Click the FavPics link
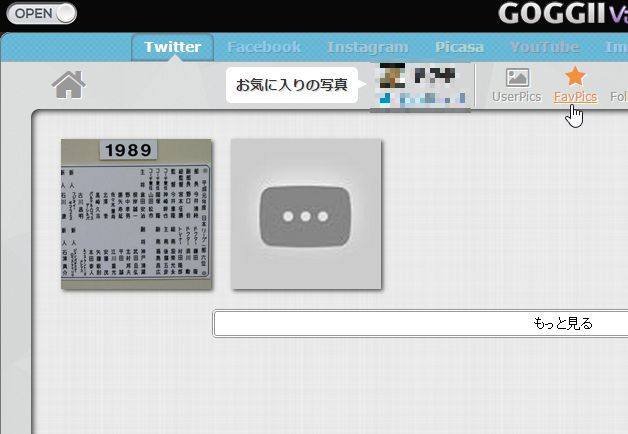Screen dimensions: 628x434 pos(575,97)
